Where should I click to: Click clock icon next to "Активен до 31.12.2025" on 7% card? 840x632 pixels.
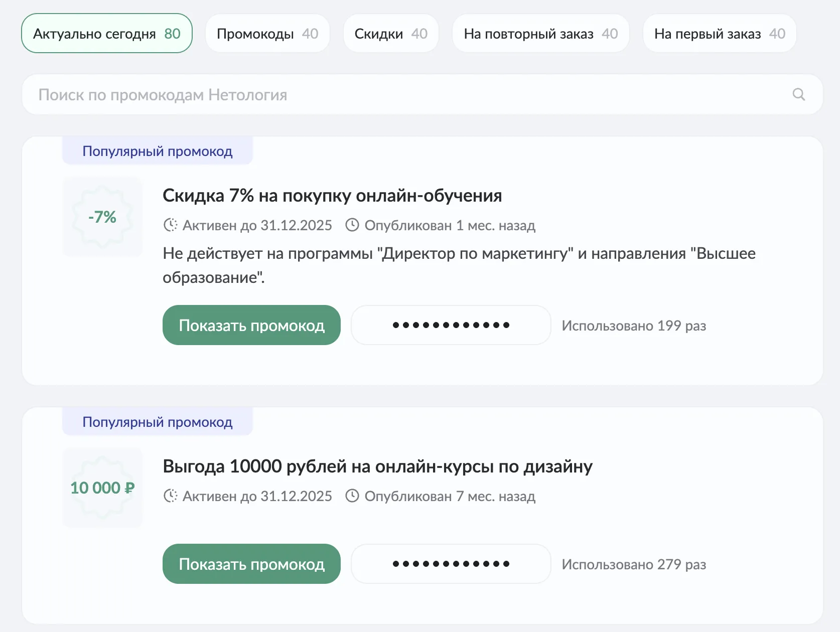point(170,225)
